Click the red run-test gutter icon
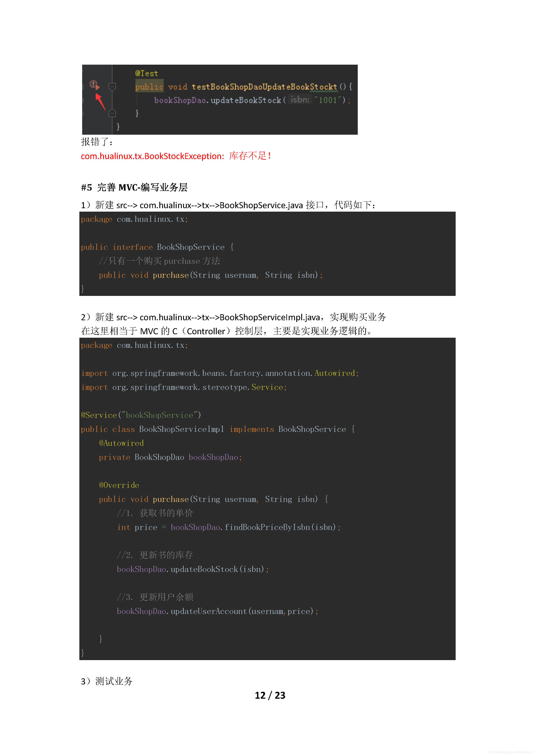 tap(94, 85)
